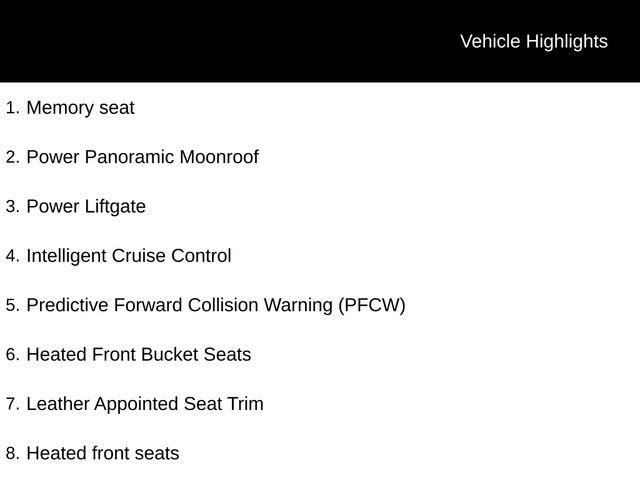Click the number 7 list marker
This screenshot has width=640, height=480.
coord(12,405)
